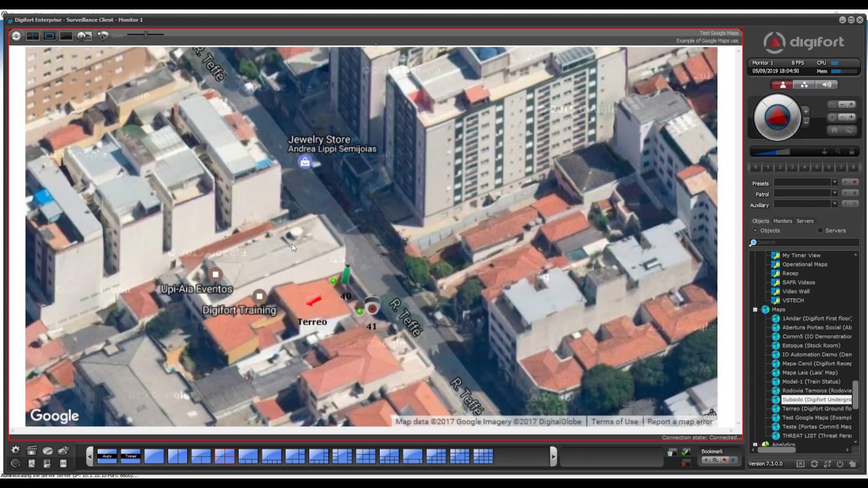Toggle the three-dots mode button
Viewport: 868px width, 488px height.
pos(804,85)
